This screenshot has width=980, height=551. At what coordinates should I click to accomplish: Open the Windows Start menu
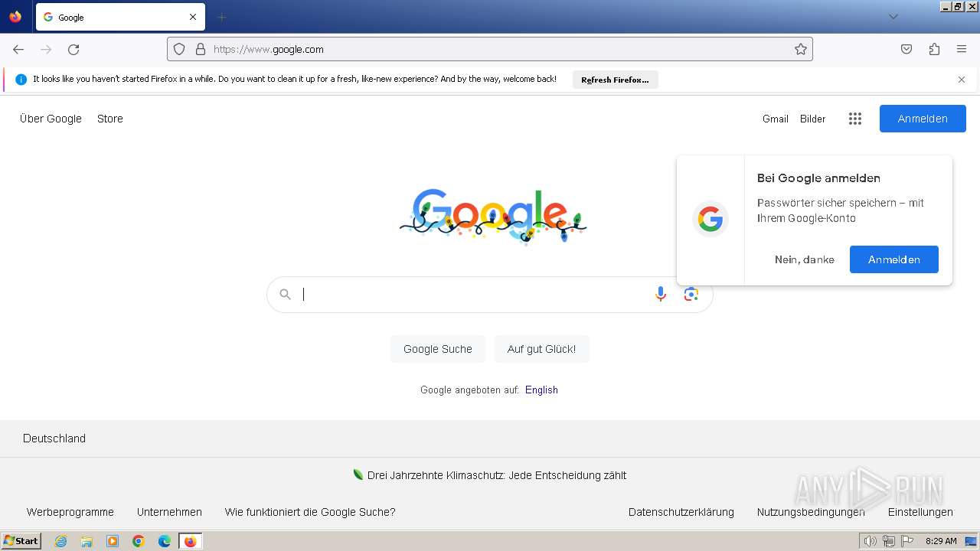21,541
